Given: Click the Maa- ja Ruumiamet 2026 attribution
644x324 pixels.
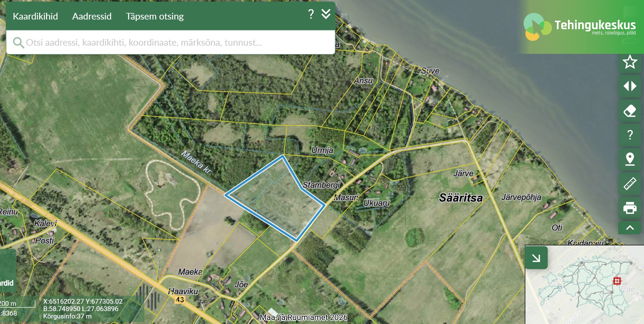Looking at the screenshot, I should pos(304,317).
